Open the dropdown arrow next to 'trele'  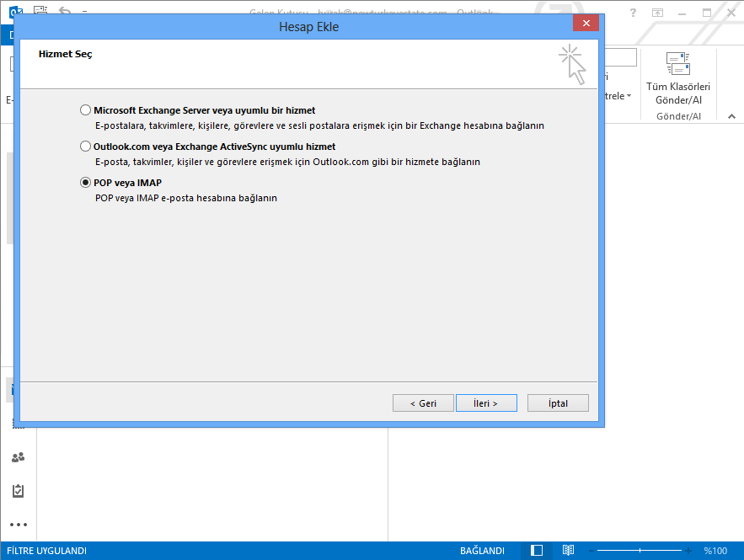pos(629,96)
